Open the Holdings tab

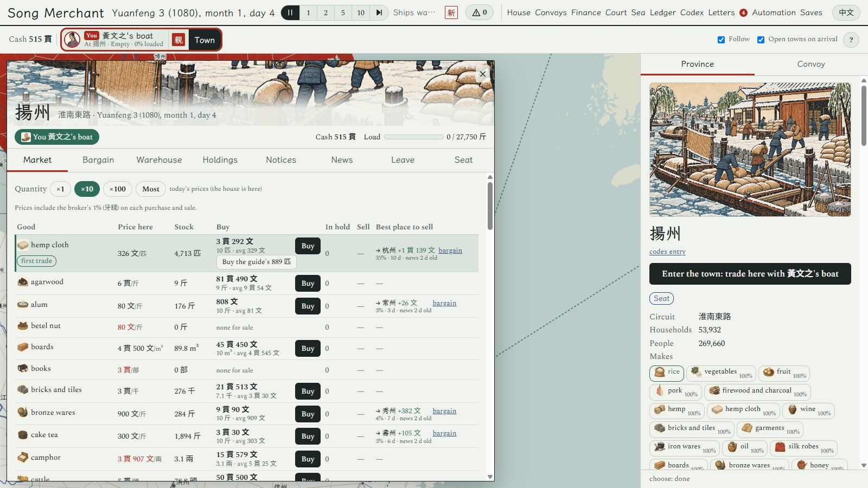[x=220, y=160]
